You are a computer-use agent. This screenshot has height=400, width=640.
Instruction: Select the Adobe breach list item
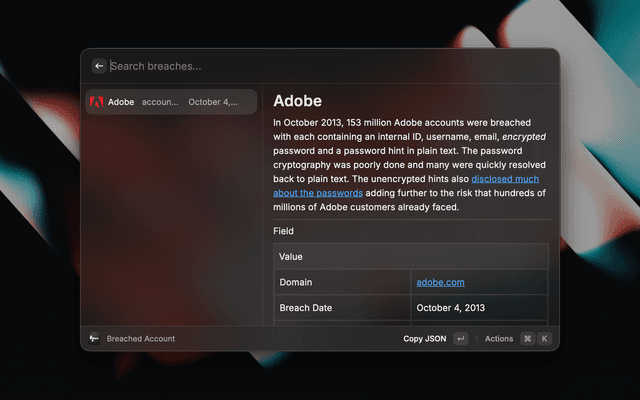click(x=170, y=102)
